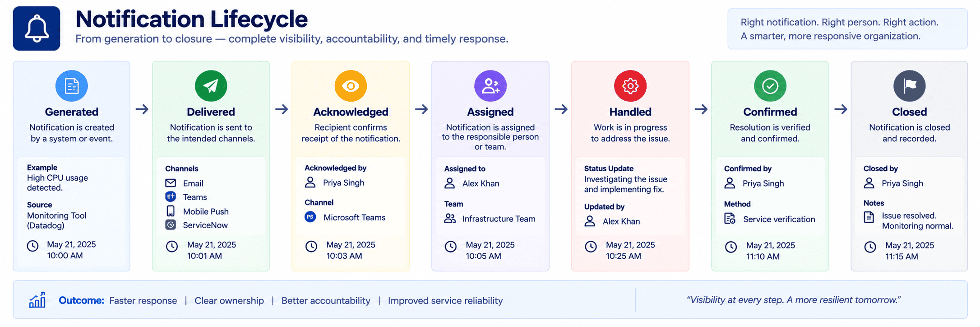Click the note icon beside Issue resolved
980x327 pixels.
[869, 217]
